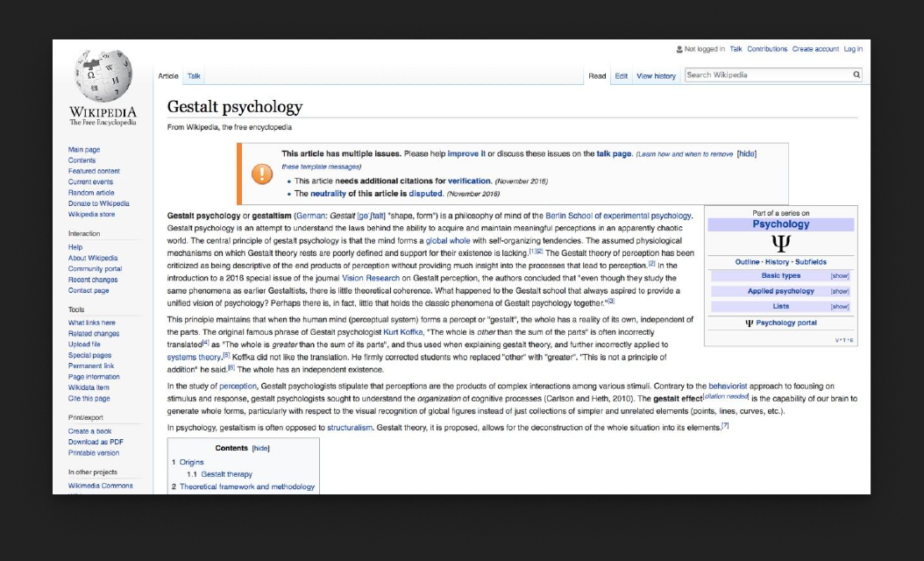
Task: Open Wikidata item link
Action: 89,387
